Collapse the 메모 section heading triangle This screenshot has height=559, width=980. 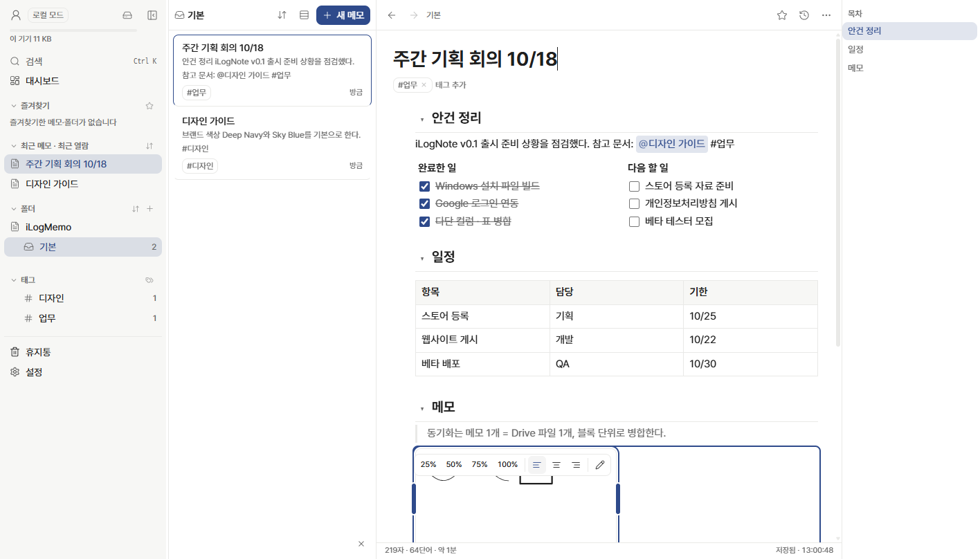[422, 409]
